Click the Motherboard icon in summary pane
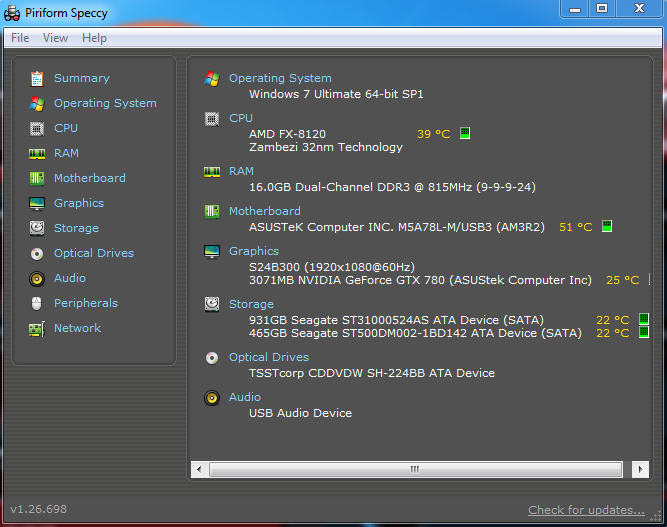This screenshot has width=667, height=527. pos(212,211)
